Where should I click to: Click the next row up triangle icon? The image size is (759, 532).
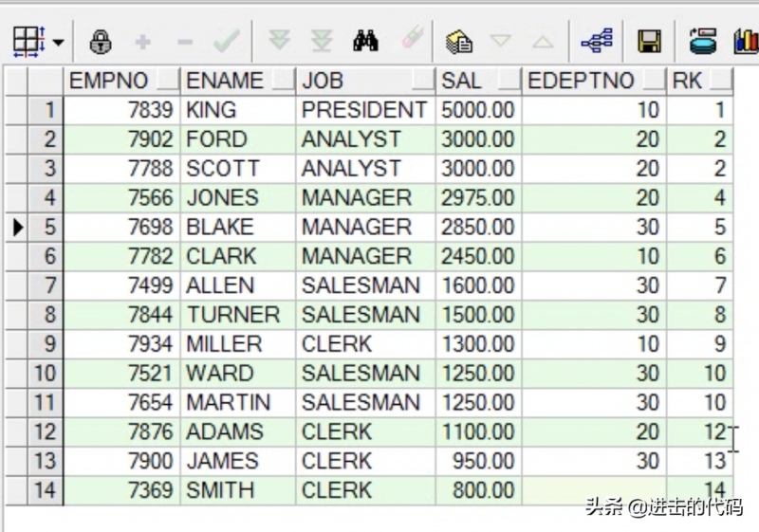click(543, 42)
